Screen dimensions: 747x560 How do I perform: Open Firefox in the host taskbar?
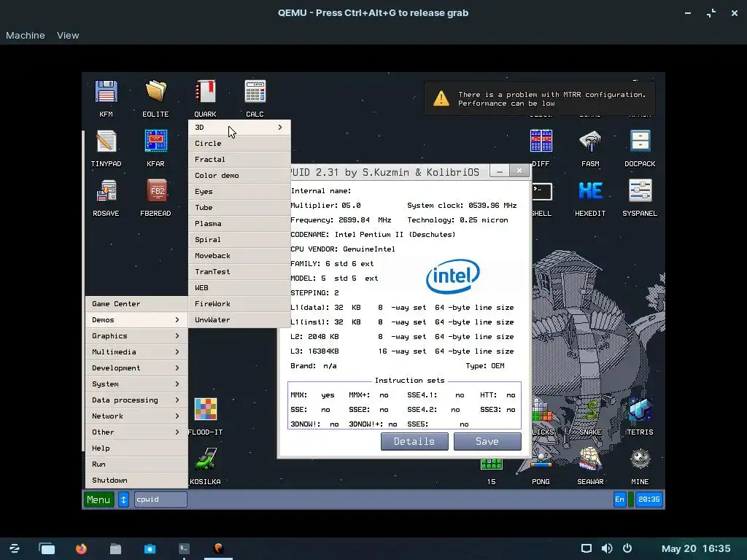[x=82, y=548]
